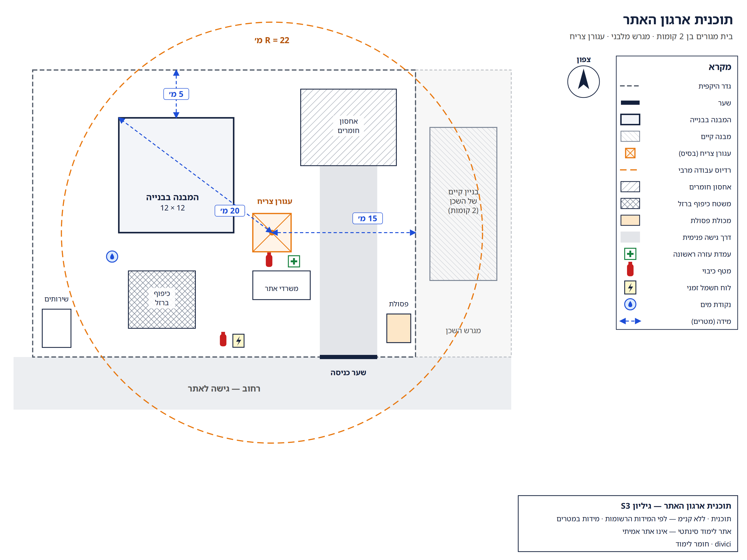This screenshot has width=747, height=560.
Task: Click the legend peach swatch for מכולת פסולת
Action: click(630, 220)
